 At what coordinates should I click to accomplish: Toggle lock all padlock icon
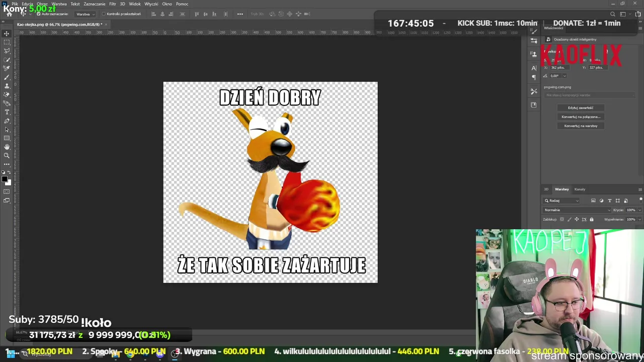pos(592,219)
